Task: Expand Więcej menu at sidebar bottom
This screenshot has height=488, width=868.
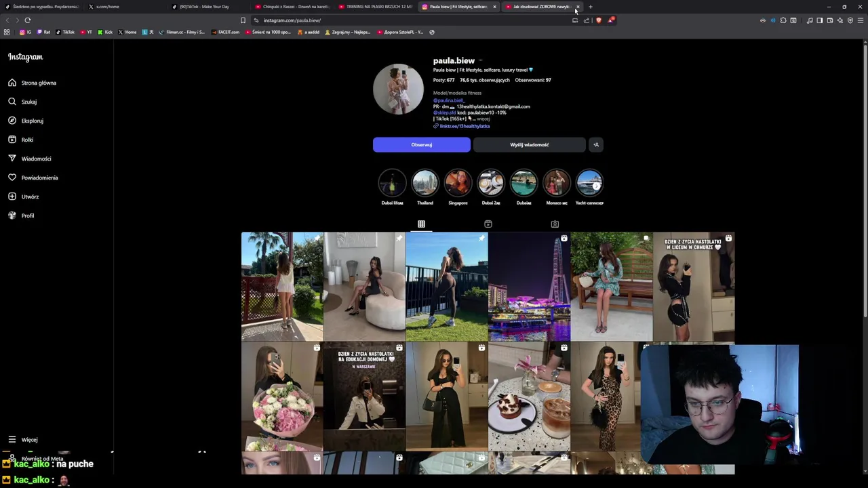Action: pyautogui.click(x=23, y=440)
